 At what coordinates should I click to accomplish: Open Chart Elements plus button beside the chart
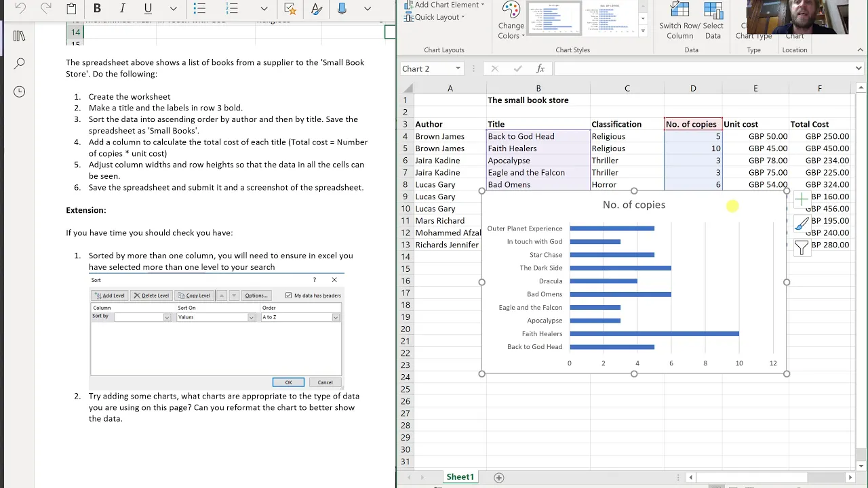tap(802, 199)
